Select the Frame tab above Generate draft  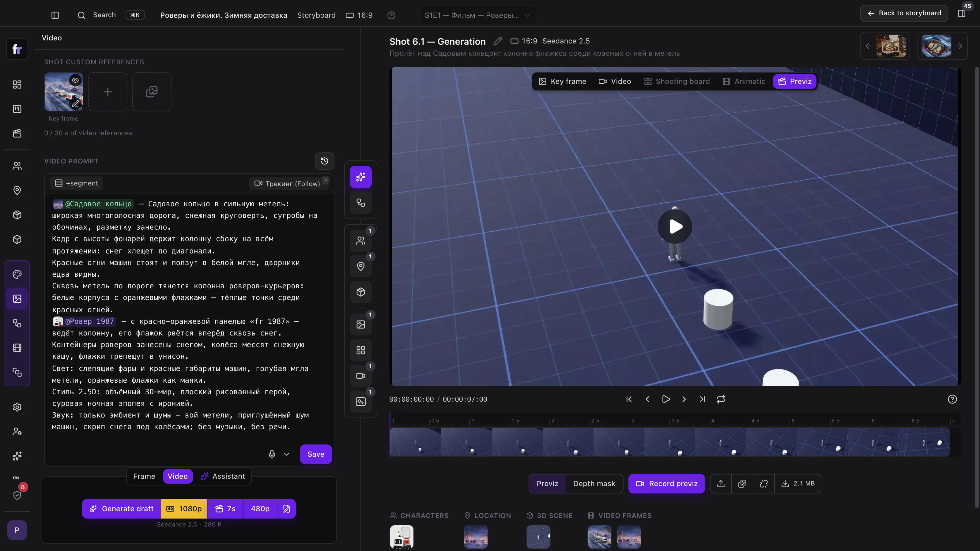click(x=144, y=477)
